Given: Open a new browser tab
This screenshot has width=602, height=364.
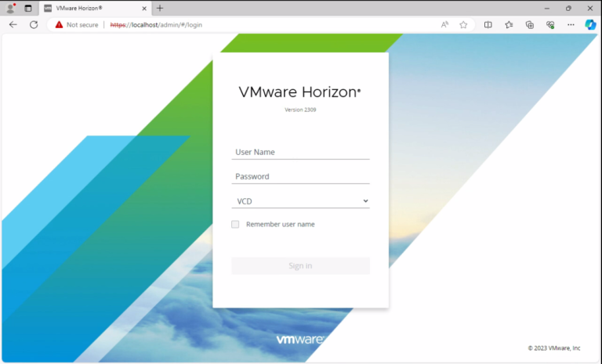Looking at the screenshot, I should click(x=160, y=8).
